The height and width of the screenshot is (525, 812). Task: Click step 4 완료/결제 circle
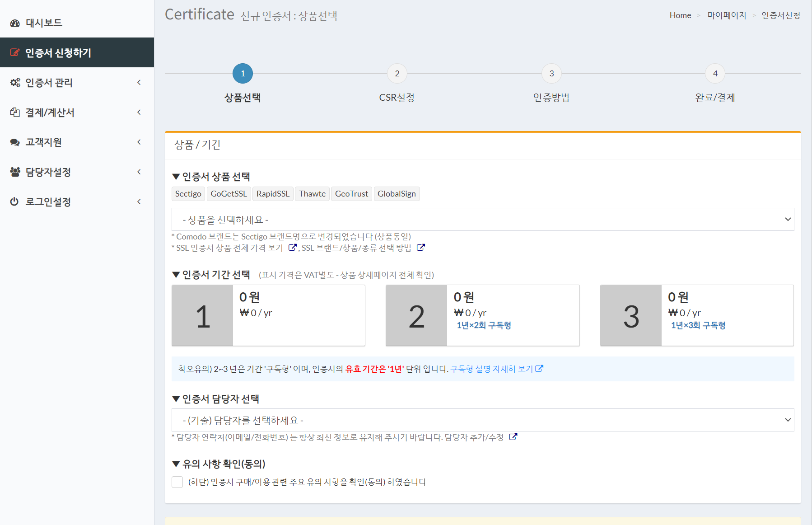click(x=715, y=73)
